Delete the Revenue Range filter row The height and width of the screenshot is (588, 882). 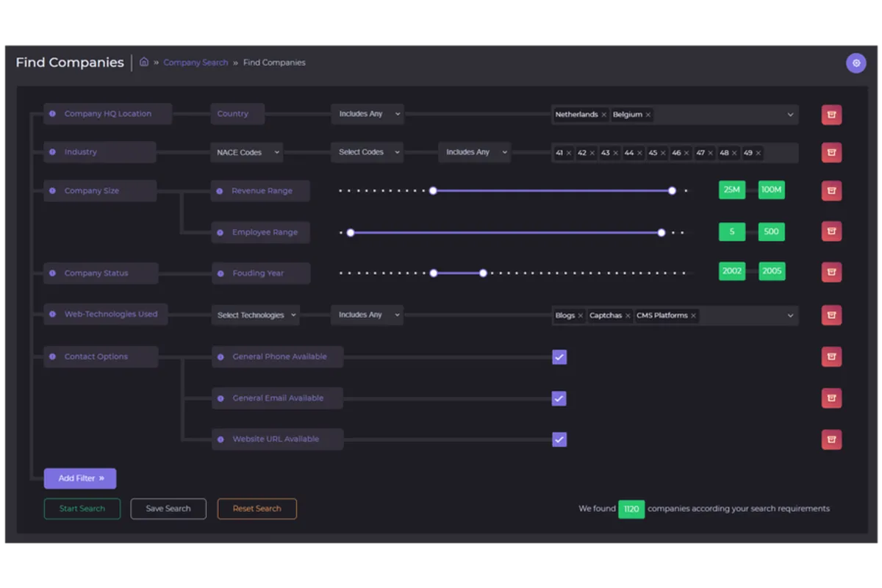click(831, 191)
